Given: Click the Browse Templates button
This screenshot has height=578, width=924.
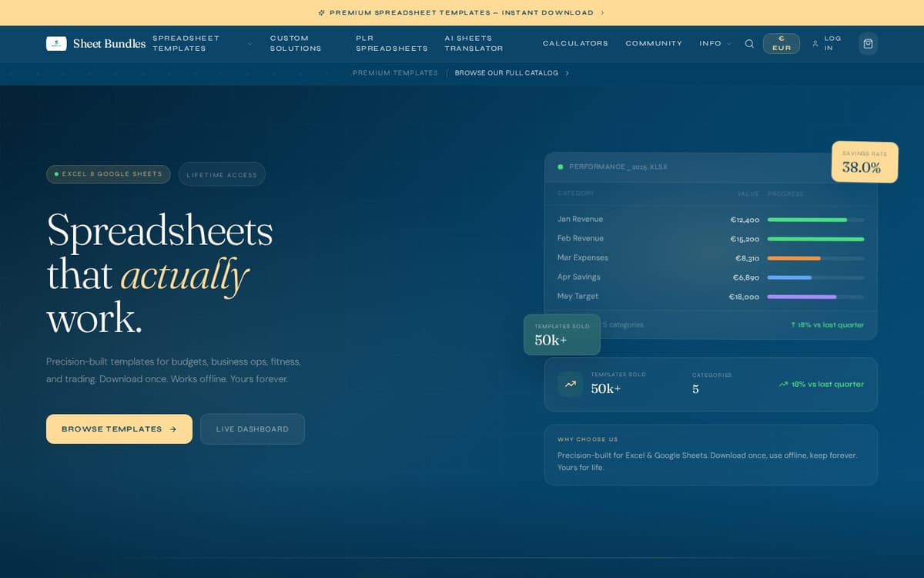Looking at the screenshot, I should pyautogui.click(x=119, y=429).
